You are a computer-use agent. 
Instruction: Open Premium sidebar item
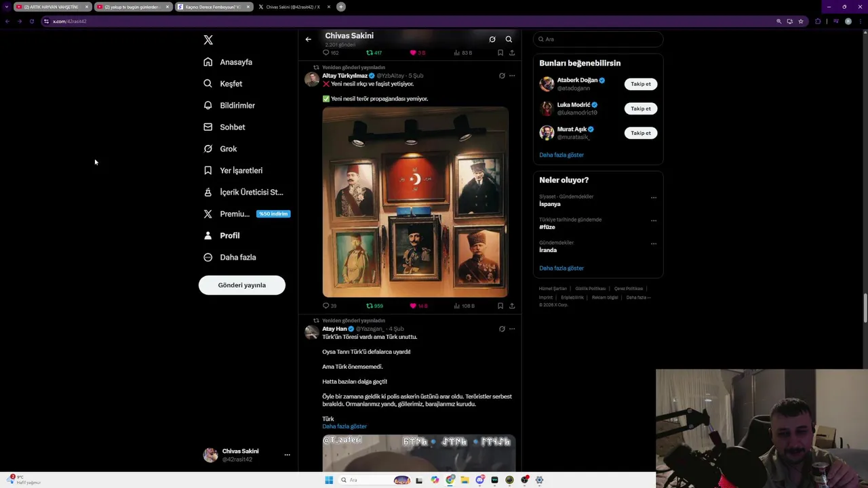coord(247,213)
